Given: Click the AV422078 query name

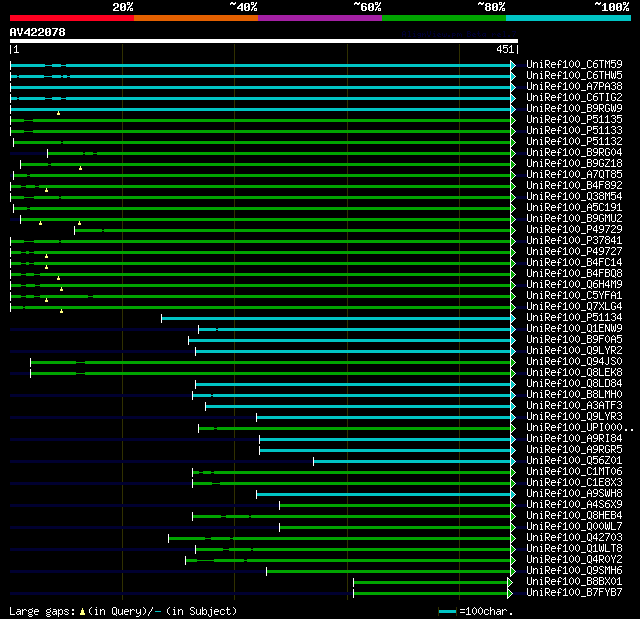Looking at the screenshot, I should tap(38, 32).
